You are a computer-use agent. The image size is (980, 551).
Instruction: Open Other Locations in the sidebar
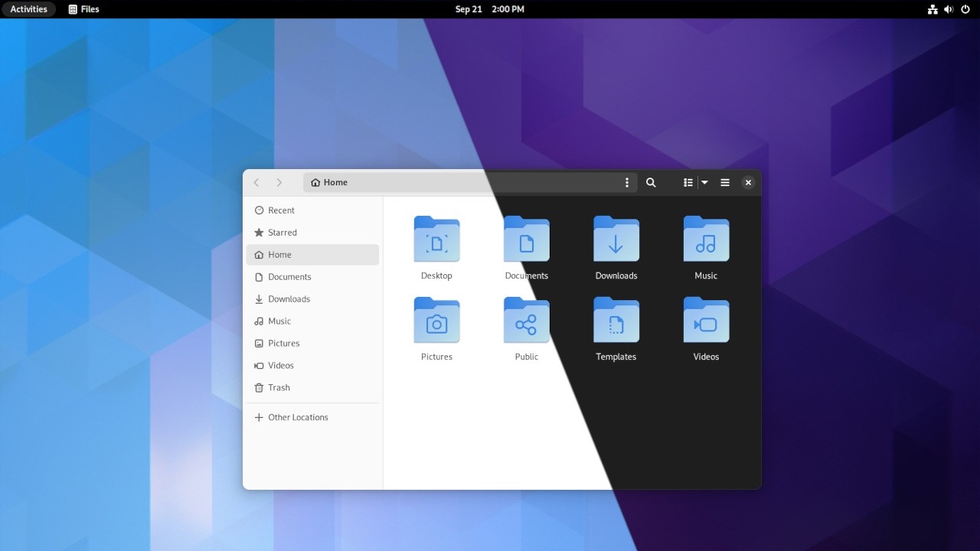coord(312,418)
